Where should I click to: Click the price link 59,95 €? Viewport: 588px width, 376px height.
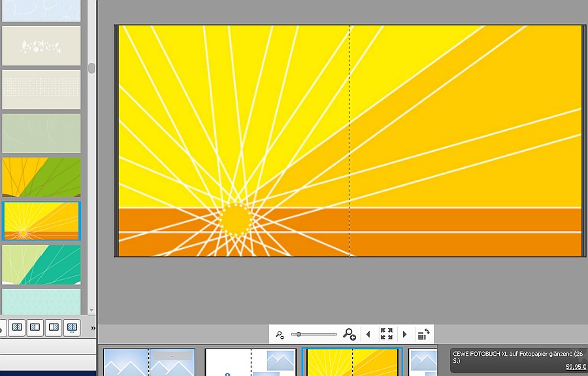[x=576, y=367]
